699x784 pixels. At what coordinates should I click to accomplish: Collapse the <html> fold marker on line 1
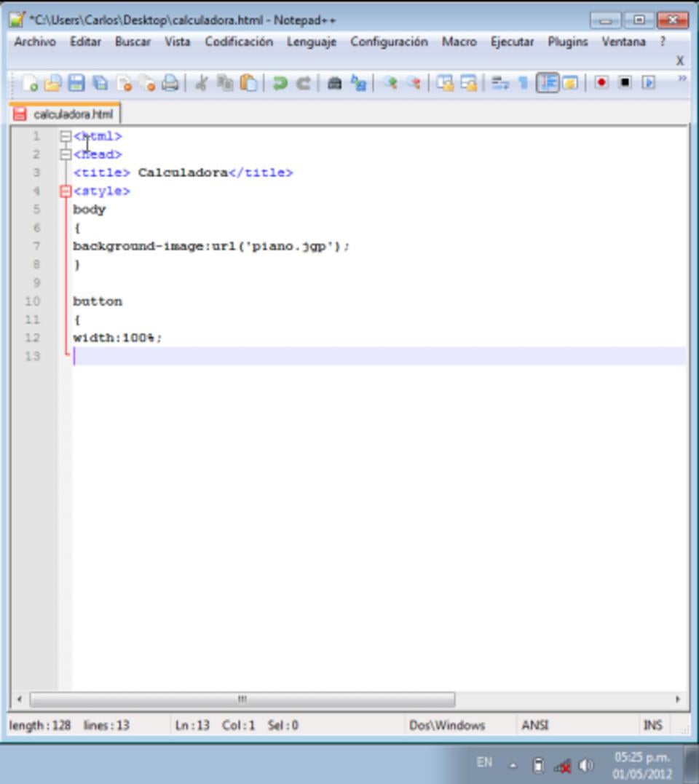(66, 136)
